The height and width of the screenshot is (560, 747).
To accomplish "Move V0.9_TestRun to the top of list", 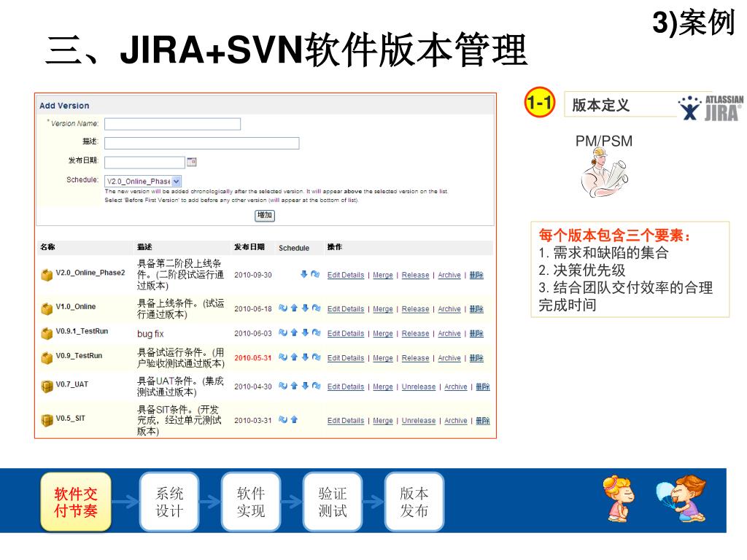I will pyautogui.click(x=283, y=357).
